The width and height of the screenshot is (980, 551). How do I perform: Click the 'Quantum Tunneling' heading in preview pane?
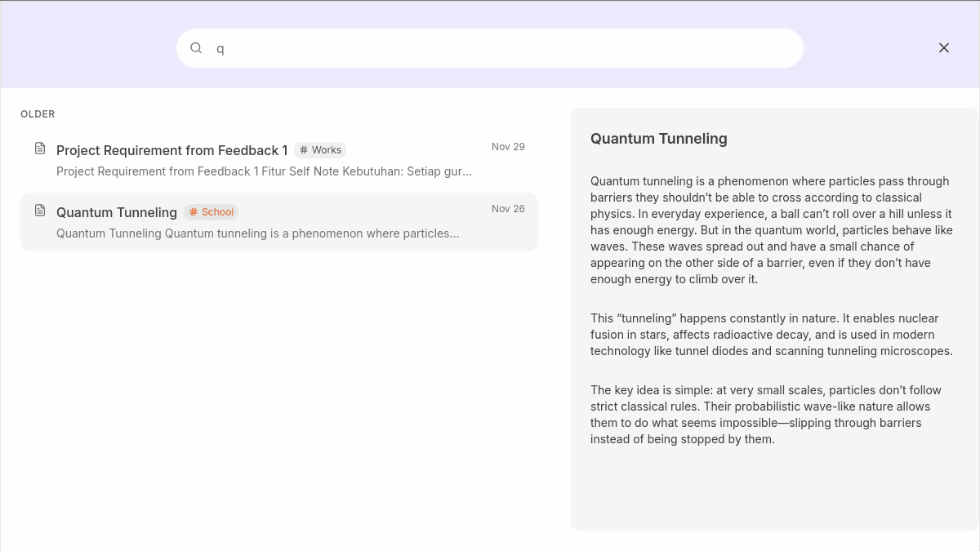point(658,139)
